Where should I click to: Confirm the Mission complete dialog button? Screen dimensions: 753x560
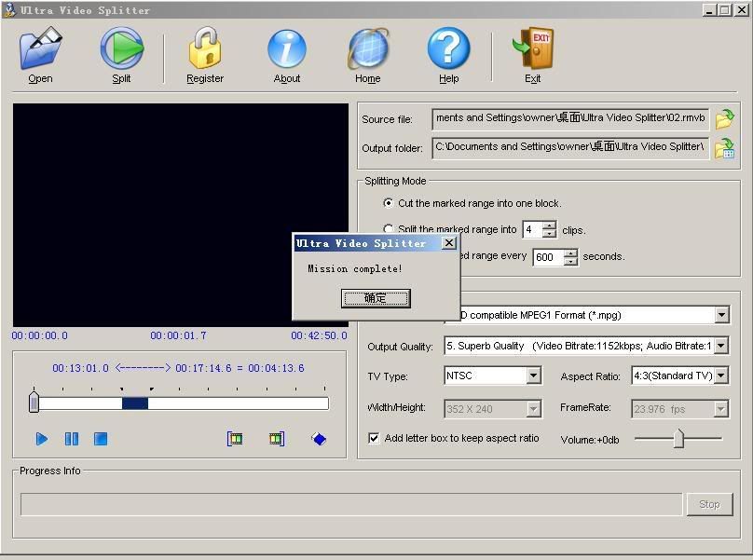coord(376,298)
